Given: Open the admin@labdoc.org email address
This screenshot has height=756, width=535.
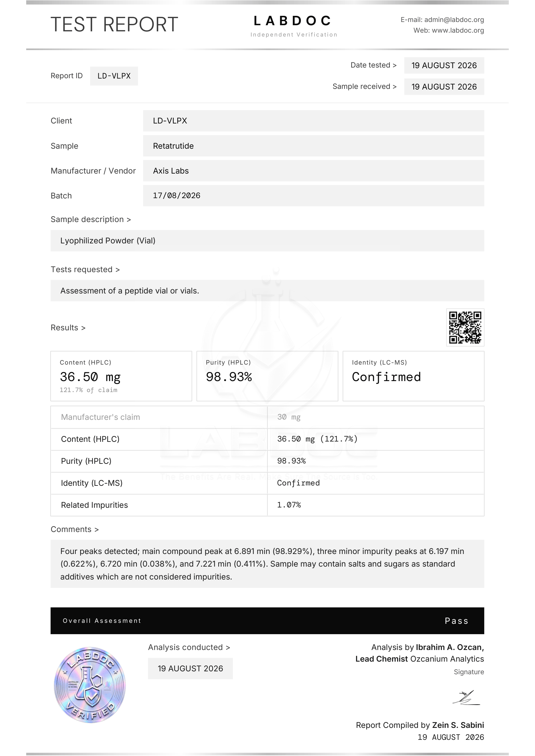Looking at the screenshot, I should (x=454, y=20).
